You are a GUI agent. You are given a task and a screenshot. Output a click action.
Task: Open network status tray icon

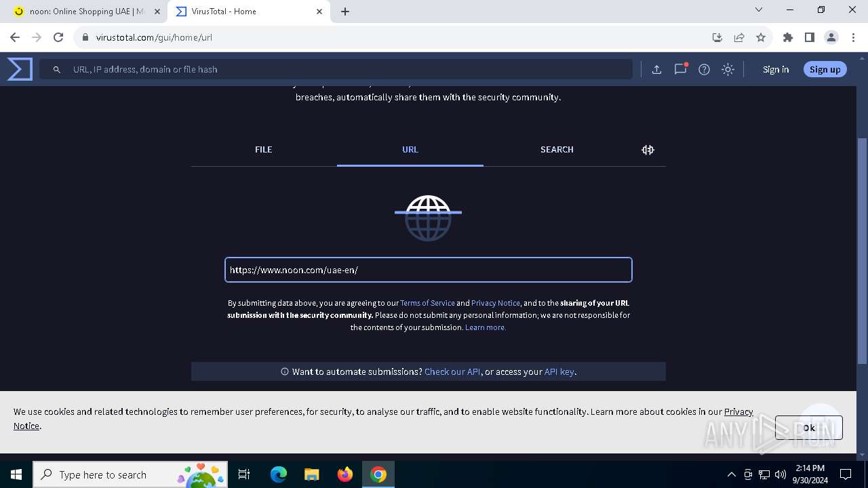(x=764, y=474)
